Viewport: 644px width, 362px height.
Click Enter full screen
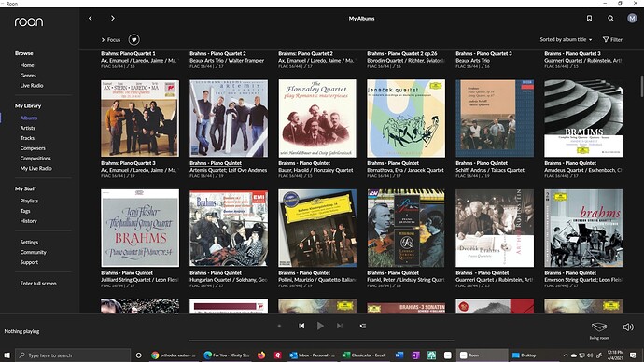pyautogui.click(x=38, y=284)
